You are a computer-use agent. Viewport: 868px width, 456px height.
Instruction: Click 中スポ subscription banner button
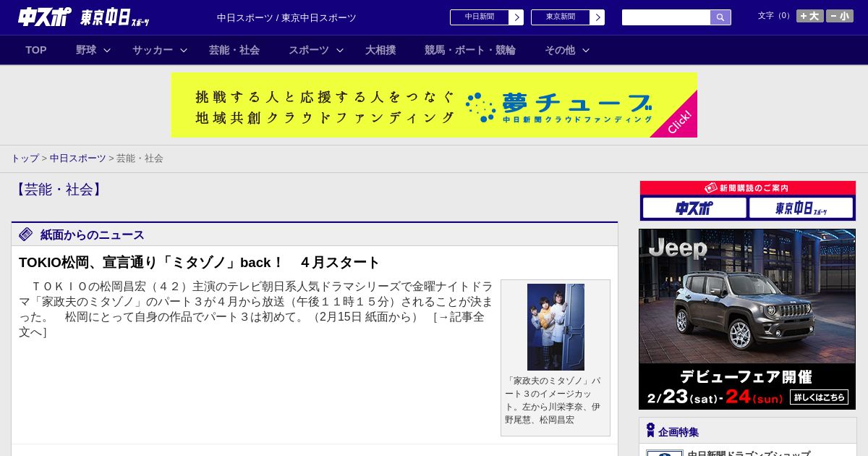pyautogui.click(x=694, y=208)
